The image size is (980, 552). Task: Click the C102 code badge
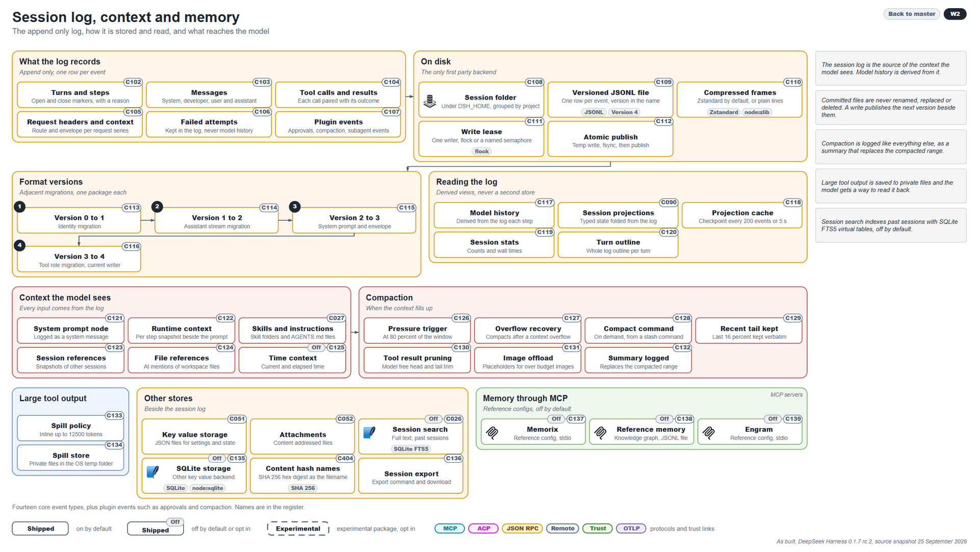click(134, 82)
